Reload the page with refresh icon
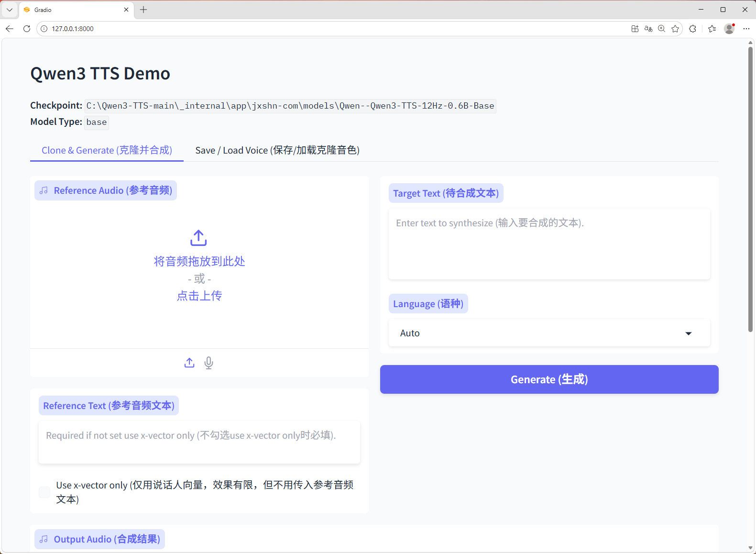 [27, 29]
